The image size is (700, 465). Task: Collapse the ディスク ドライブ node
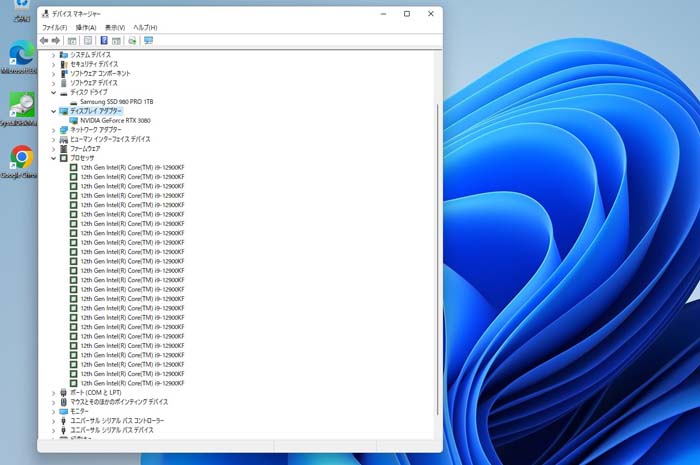53,92
